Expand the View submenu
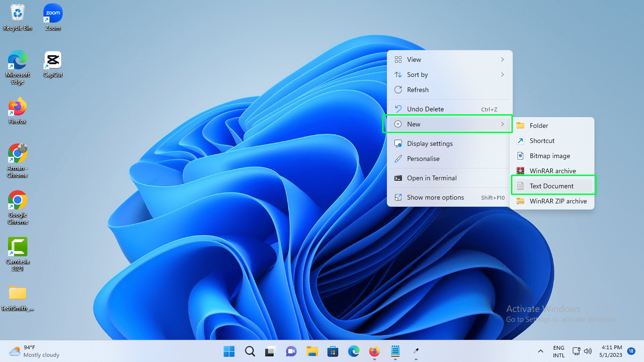Viewport: 644px width, 362px height. point(449,59)
